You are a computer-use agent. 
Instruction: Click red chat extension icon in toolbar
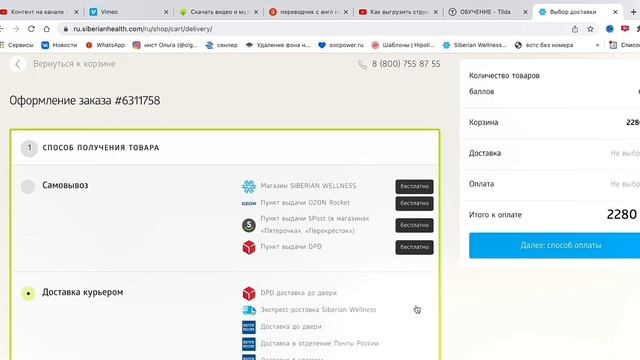pyautogui.click(x=625, y=29)
